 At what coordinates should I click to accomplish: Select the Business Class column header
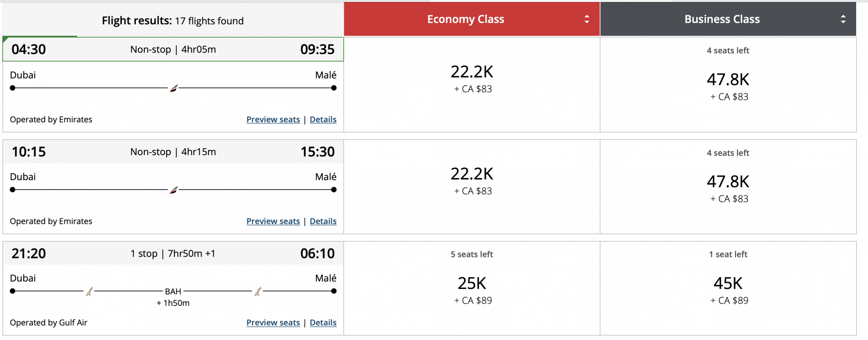[x=722, y=19]
